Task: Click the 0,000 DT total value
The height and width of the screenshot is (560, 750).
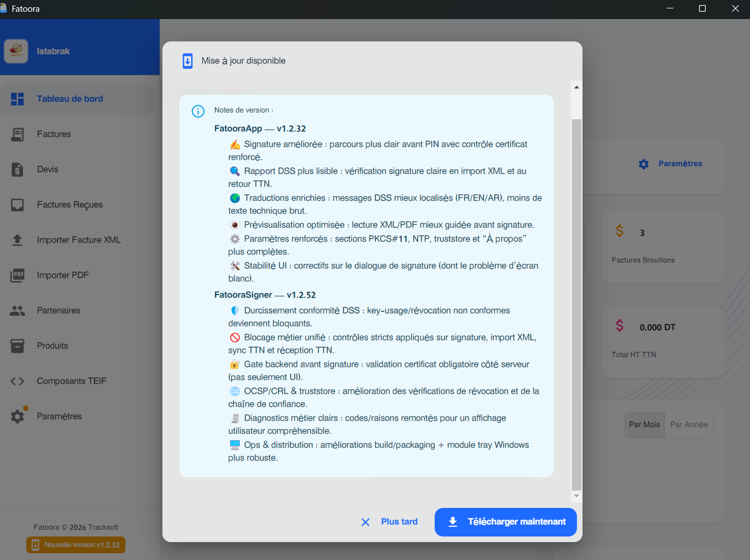Action: click(658, 328)
